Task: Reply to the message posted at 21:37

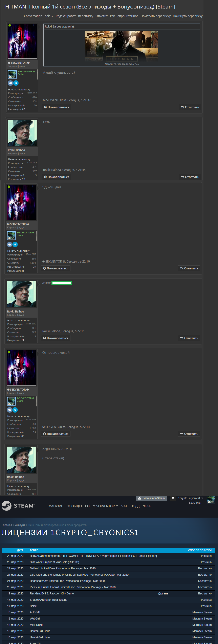Action: click(190, 107)
